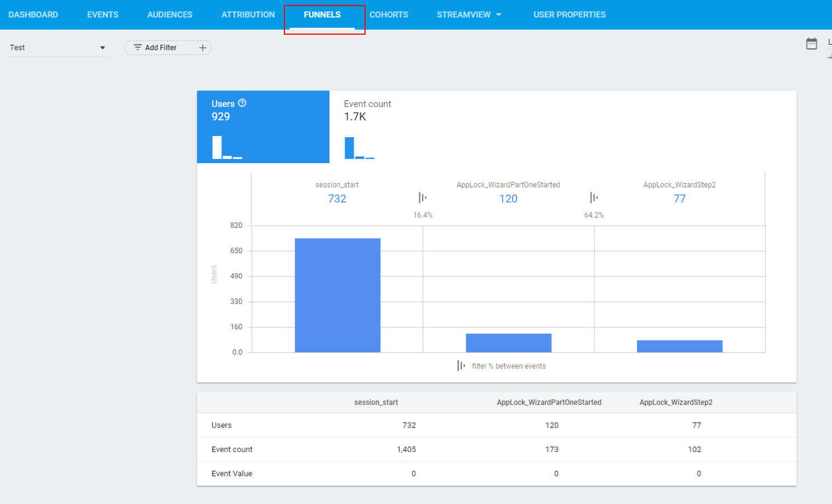832x504 pixels.
Task: Click the Event count row label in table
Action: click(232, 449)
